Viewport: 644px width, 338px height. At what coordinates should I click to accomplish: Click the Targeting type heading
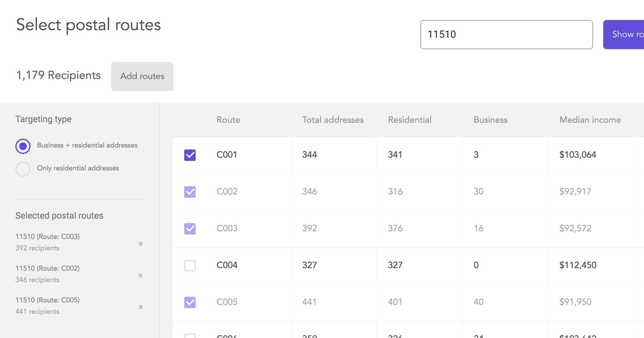(x=43, y=119)
